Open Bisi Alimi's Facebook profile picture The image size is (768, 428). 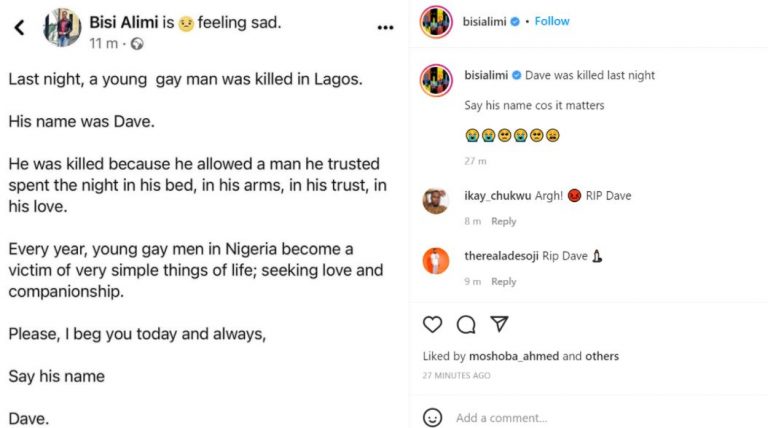click(62, 27)
